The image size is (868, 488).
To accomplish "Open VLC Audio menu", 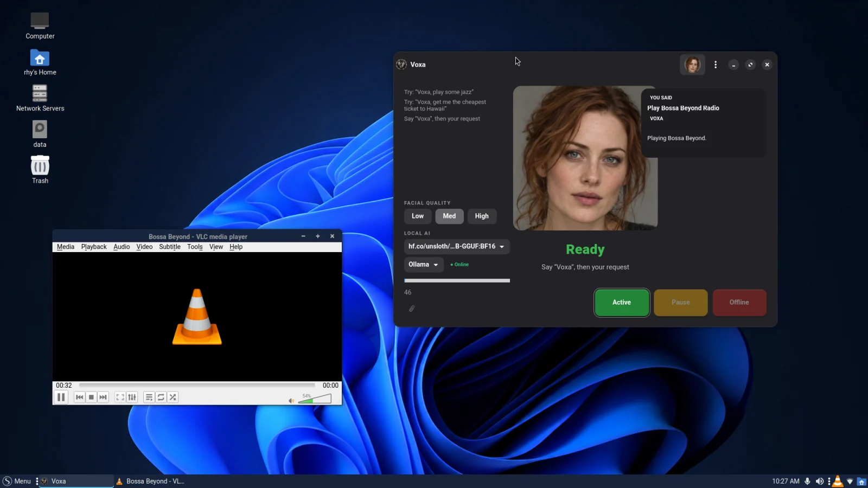I will (122, 247).
